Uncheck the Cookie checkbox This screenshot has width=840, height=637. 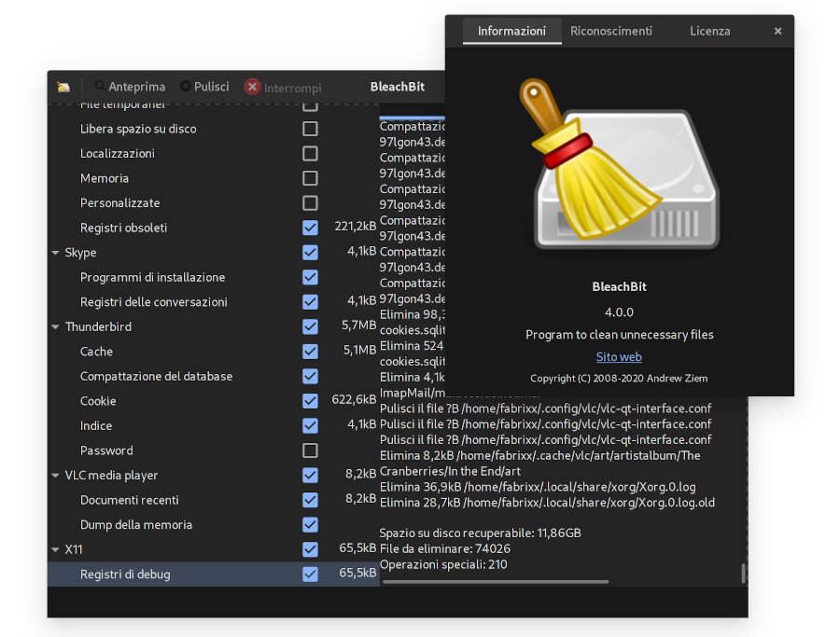tap(310, 401)
